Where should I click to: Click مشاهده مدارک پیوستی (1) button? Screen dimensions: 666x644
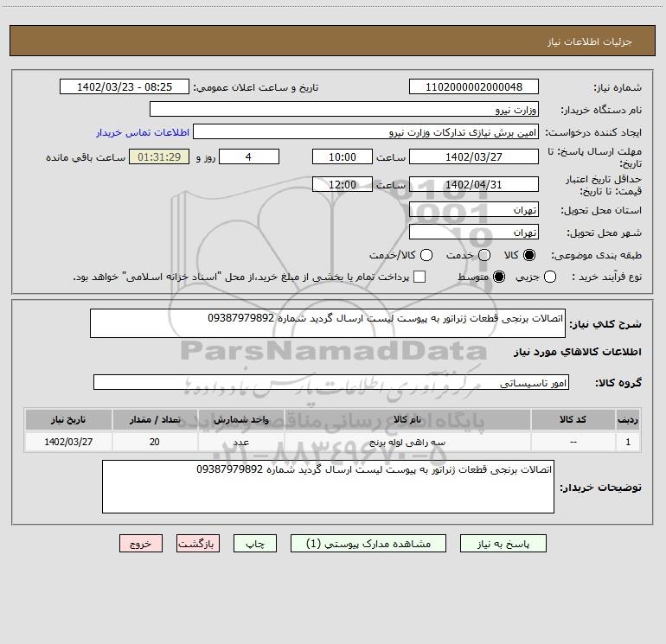pos(368,544)
